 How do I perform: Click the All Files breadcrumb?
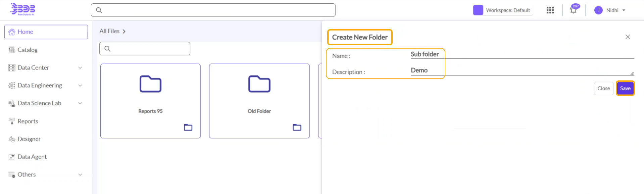pos(109,31)
